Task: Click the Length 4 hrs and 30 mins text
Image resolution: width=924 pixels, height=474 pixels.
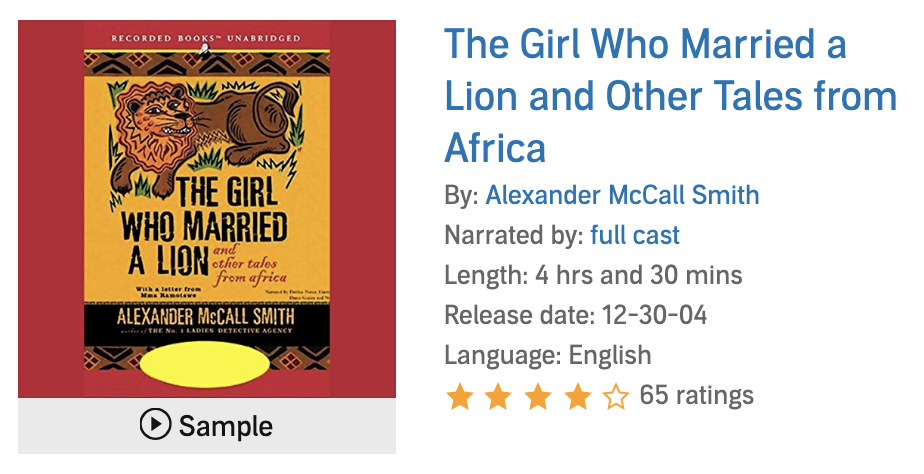Action: [x=593, y=275]
